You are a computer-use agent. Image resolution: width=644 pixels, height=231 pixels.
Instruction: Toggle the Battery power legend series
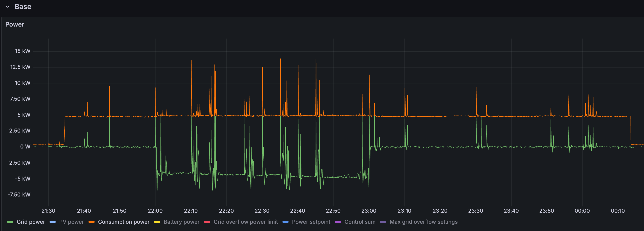click(x=182, y=222)
